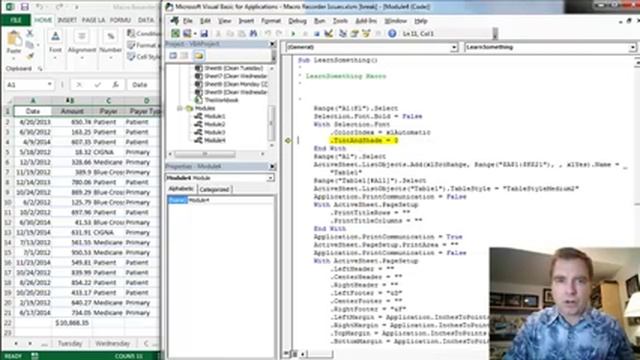
Task: Open Project Explorer from toolbar icon
Action: pos(343,33)
